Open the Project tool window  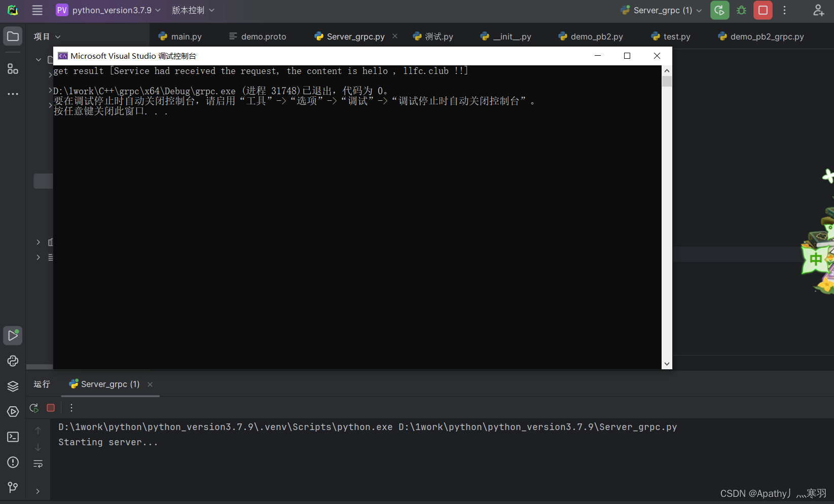click(13, 35)
